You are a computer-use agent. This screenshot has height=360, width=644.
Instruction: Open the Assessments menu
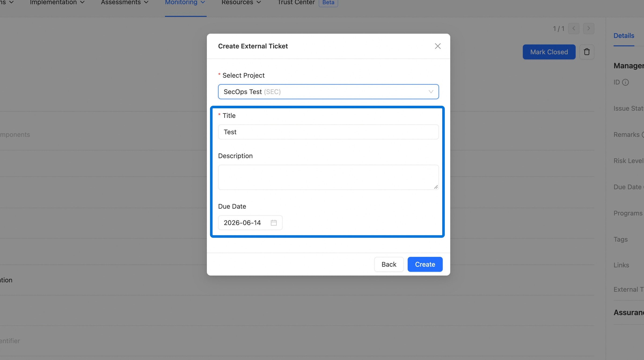tap(125, 3)
